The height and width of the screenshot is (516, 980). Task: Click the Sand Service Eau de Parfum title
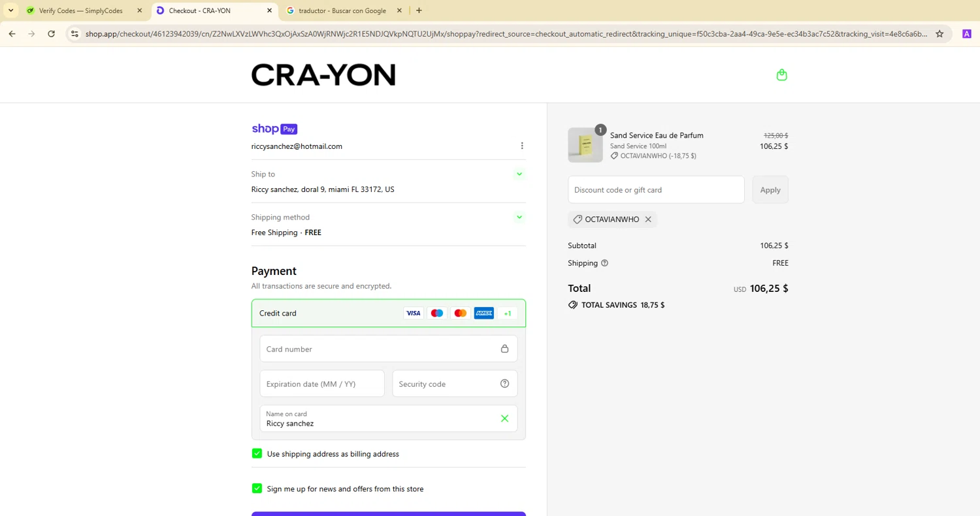[657, 135]
